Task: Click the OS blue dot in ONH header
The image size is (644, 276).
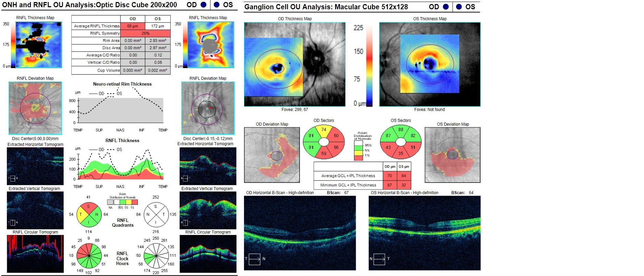Action: [x=217, y=5]
